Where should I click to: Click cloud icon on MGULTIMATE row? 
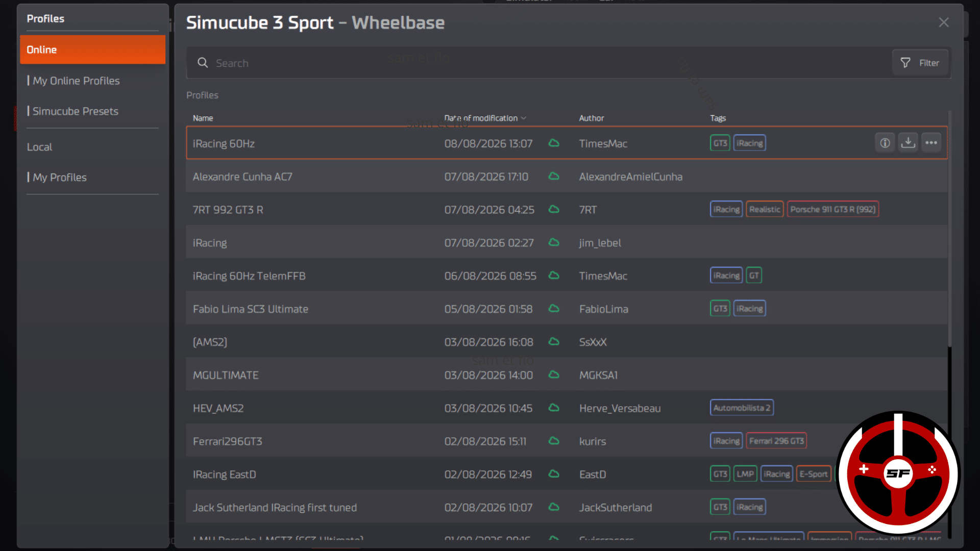pos(554,374)
